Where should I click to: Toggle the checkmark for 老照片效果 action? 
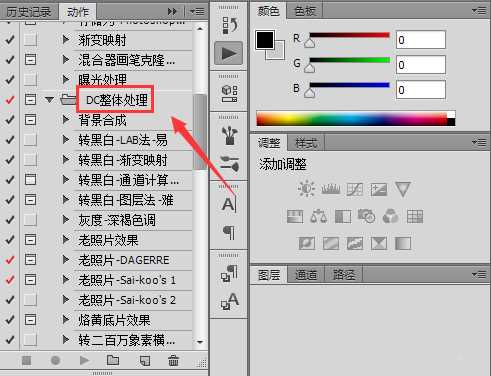coord(10,240)
